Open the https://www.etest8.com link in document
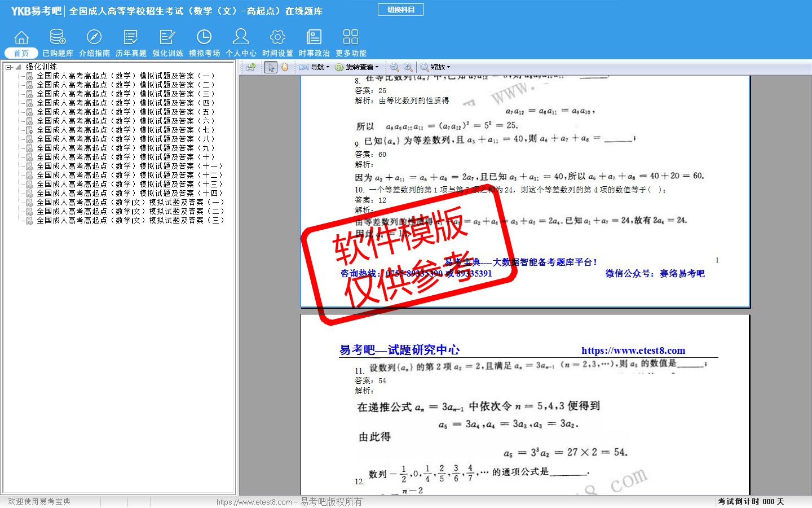This screenshot has height=508, width=812. 633,351
